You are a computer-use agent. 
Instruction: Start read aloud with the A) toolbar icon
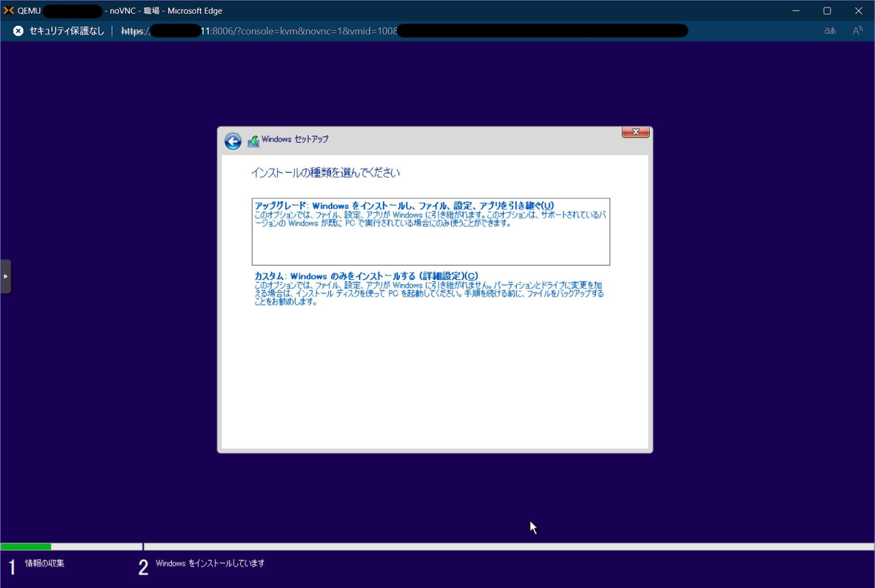[857, 31]
